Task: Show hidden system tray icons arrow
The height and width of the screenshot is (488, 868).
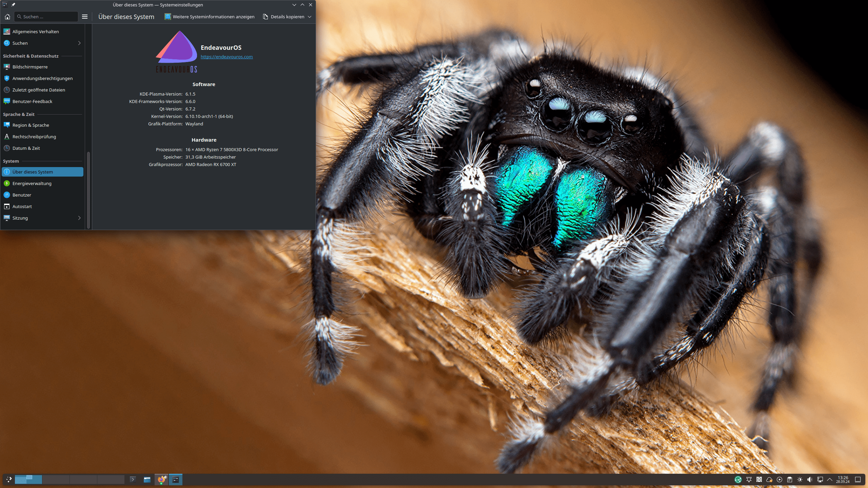Action: 830,479
